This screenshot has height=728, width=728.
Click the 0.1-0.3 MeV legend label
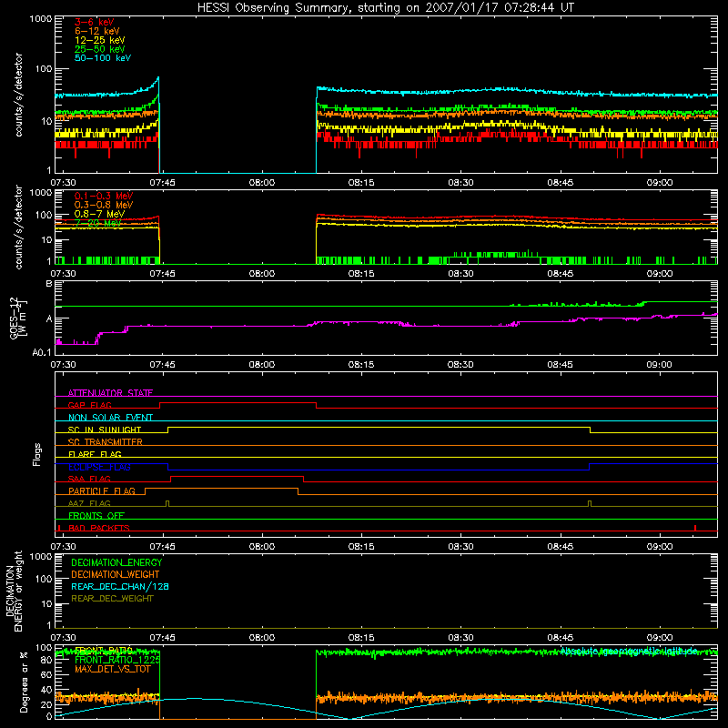point(104,196)
